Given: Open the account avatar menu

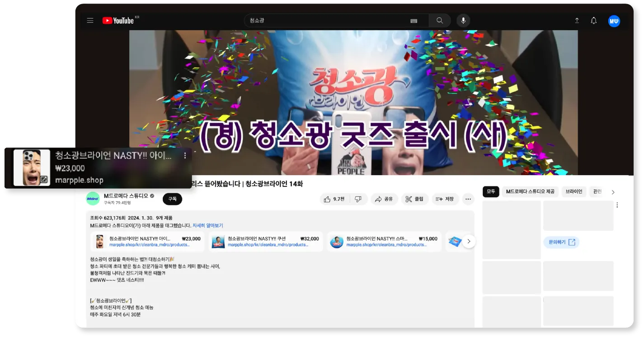Looking at the screenshot, I should [614, 21].
